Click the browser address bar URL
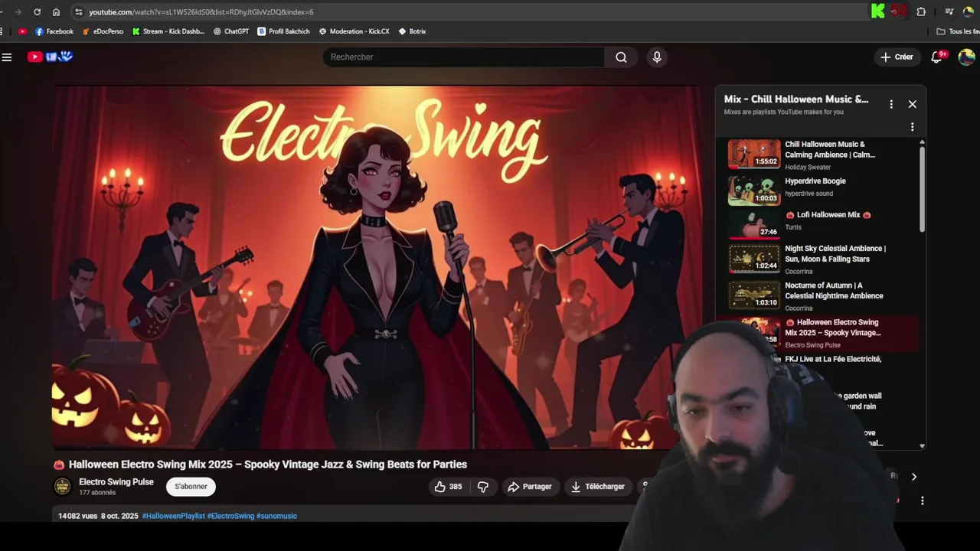Image resolution: width=980 pixels, height=551 pixels. [201, 12]
